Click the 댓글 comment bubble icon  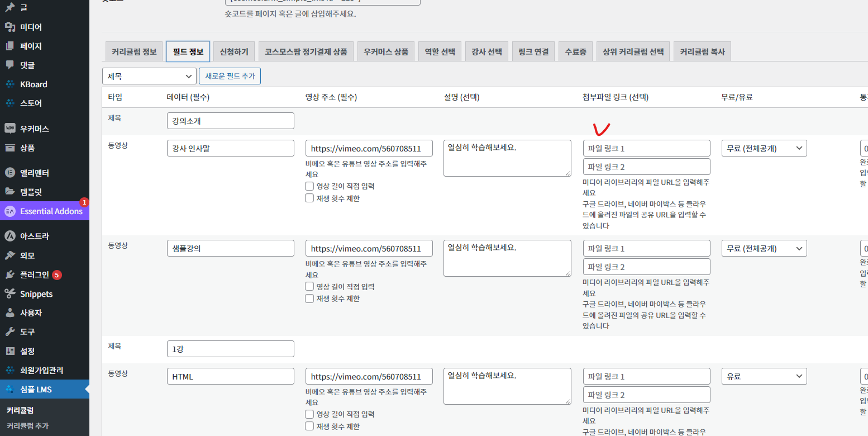click(9, 65)
